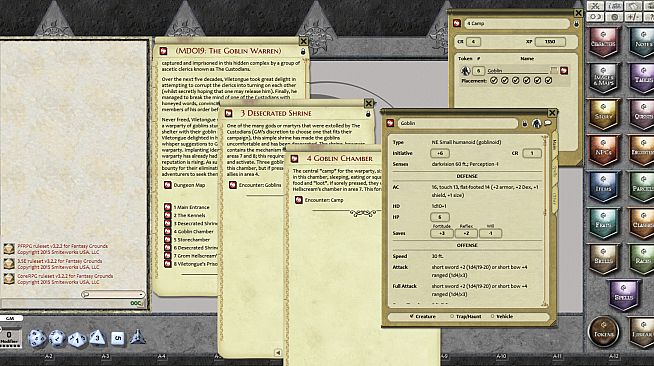The width and height of the screenshot is (654, 366).
Task: Open the Encounters sidebar button
Action: click(642, 151)
